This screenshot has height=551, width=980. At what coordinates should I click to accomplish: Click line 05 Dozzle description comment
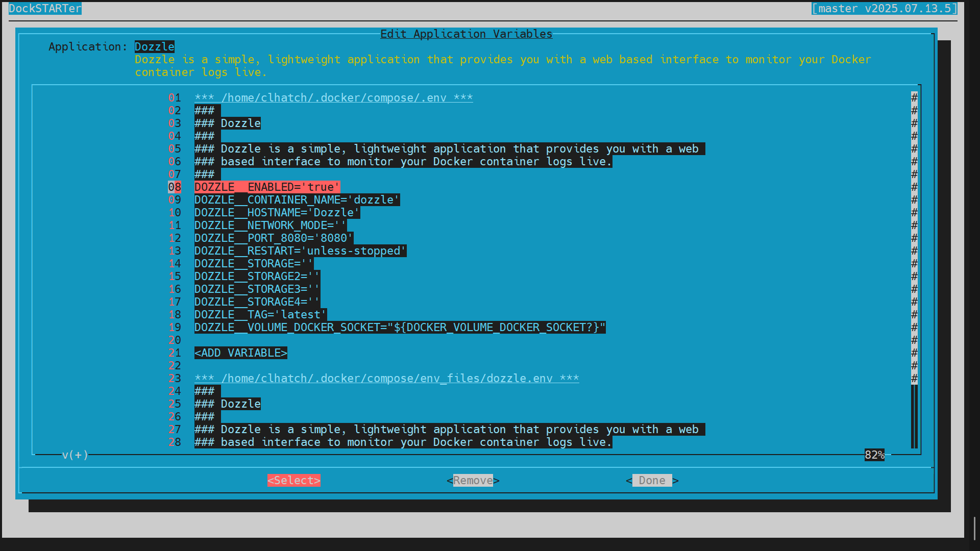tap(450, 149)
